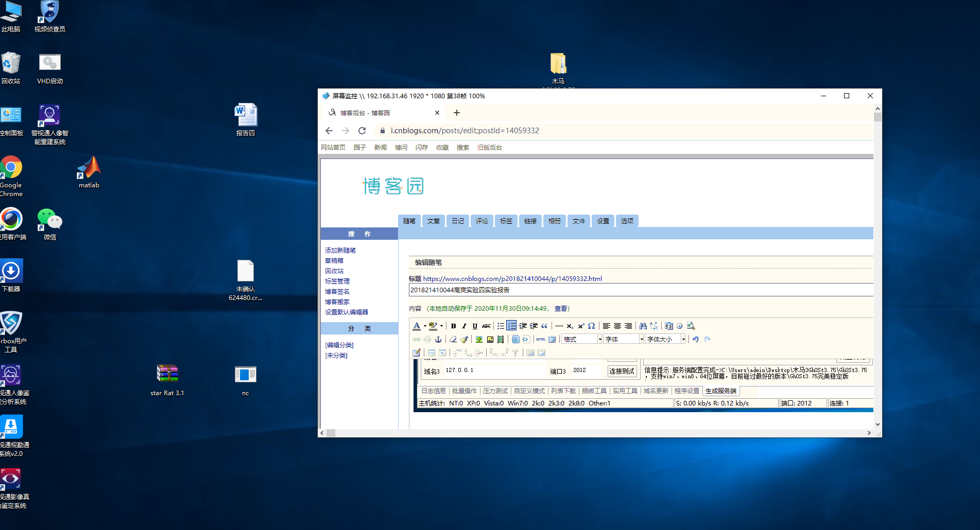Select the 微信 desktop icon

tap(50, 224)
